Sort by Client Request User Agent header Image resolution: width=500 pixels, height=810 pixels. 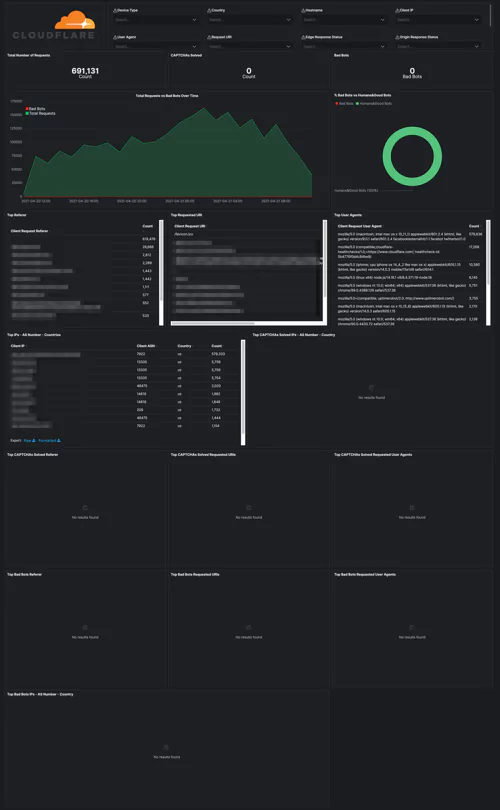click(x=361, y=226)
